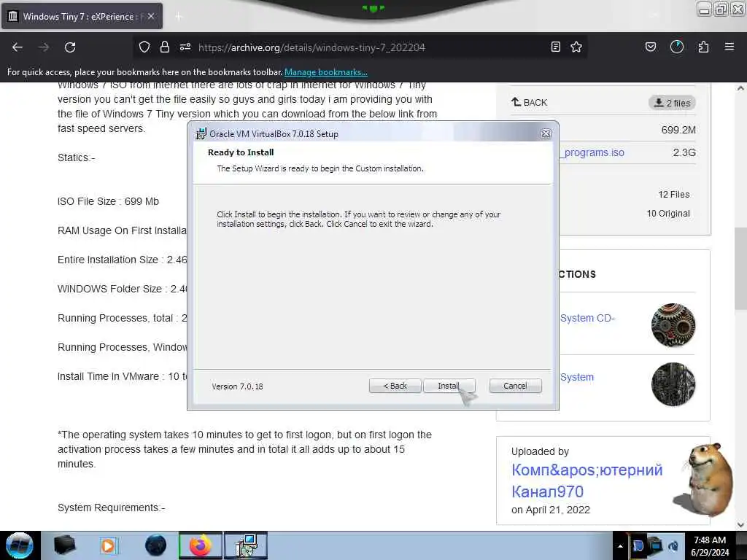Image resolution: width=747 pixels, height=560 pixels.
Task: Click the scroll-down arrow of the page scrollbar
Action: pyautogui.click(x=740, y=525)
